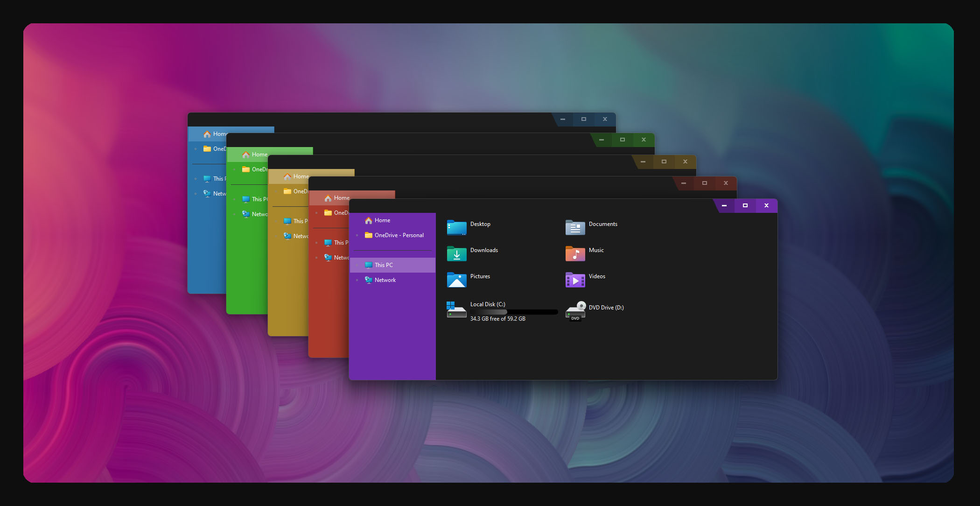The width and height of the screenshot is (980, 506).
Task: Click This PC monitor icon in purple window
Action: click(369, 265)
